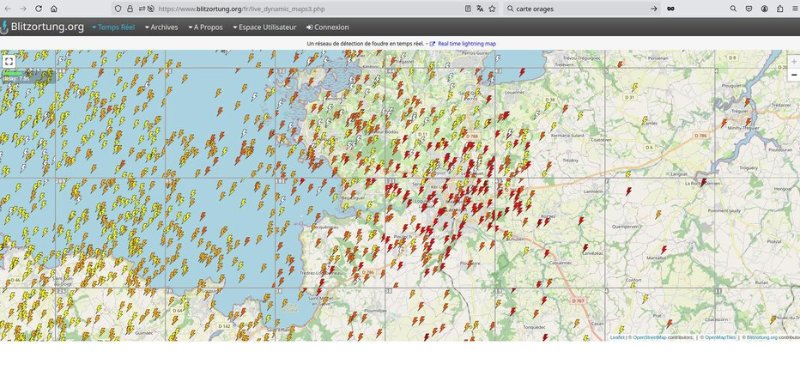Reload the page with the refresh icon
Viewport: 800px width, 376px height.
point(38,9)
